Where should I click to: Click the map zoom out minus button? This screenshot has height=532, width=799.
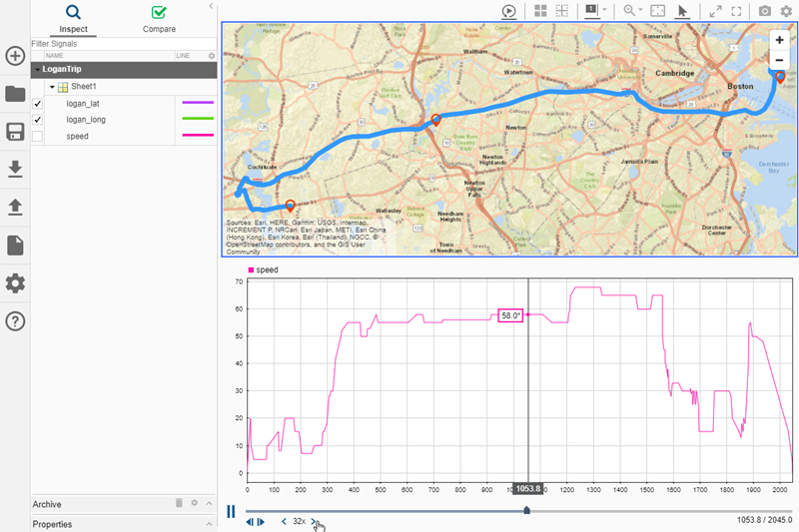(779, 60)
